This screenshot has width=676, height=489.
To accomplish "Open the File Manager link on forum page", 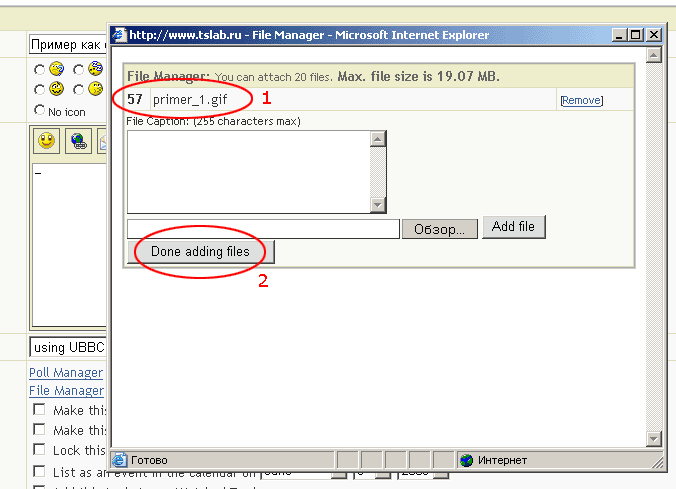I will [x=66, y=391].
